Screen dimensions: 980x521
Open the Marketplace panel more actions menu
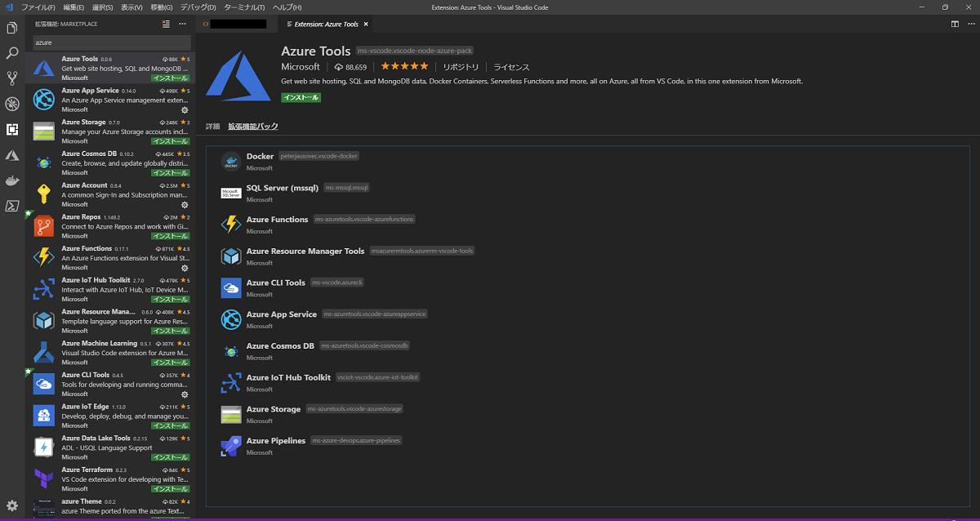coord(183,24)
